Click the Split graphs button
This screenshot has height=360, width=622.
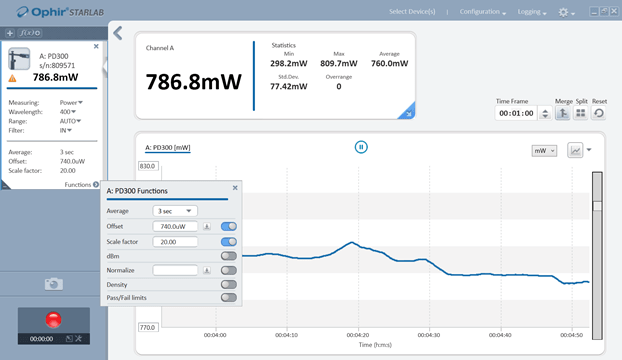(x=581, y=113)
